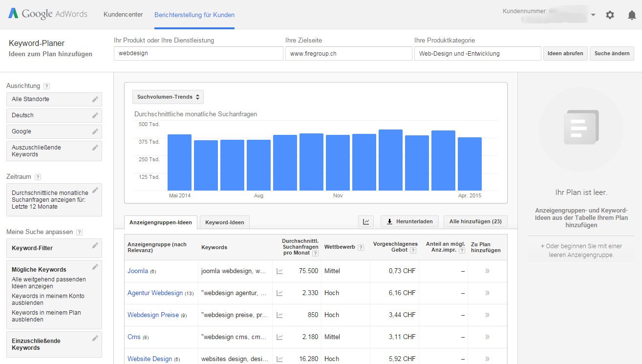Click the Wettbewerb column header

(x=340, y=247)
